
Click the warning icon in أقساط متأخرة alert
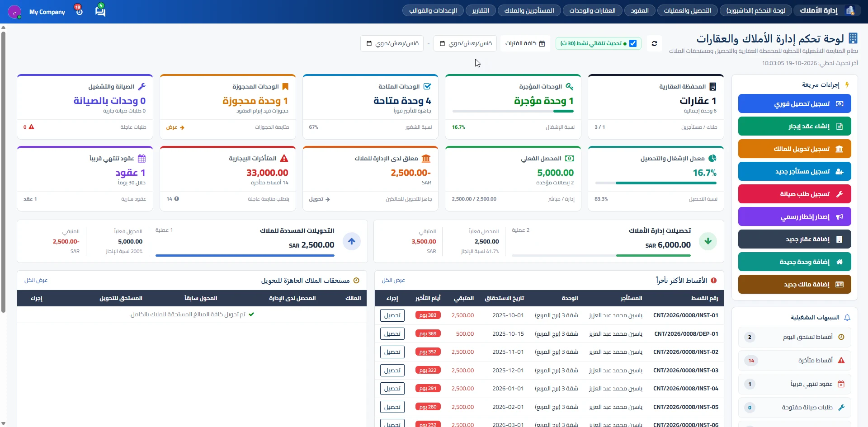click(841, 360)
